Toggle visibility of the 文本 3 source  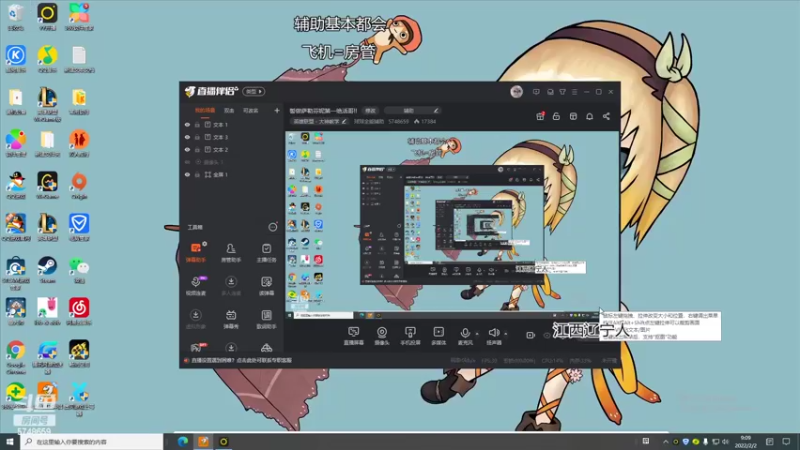click(187, 137)
